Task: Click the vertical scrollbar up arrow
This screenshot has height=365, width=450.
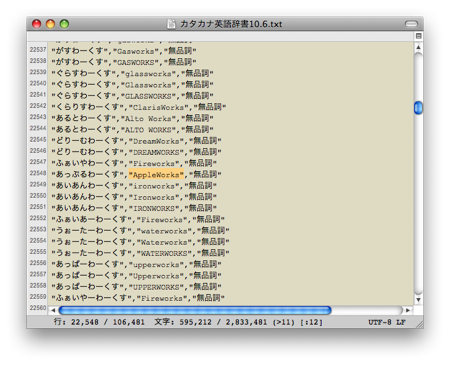Action: 418,47
